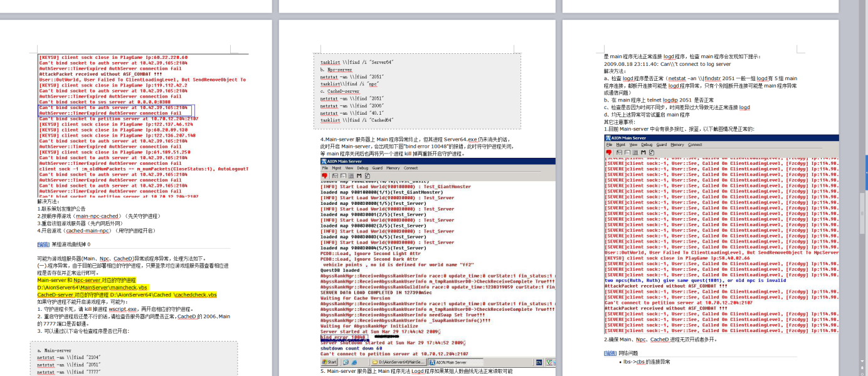Click the boxed bind error 10048 log line
Screen dimensions: 868x376
pos(344,337)
